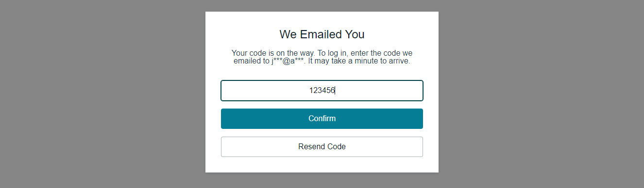644x188 pixels.
Task: Click white dialog area below Resend Code
Action: tap(322, 165)
